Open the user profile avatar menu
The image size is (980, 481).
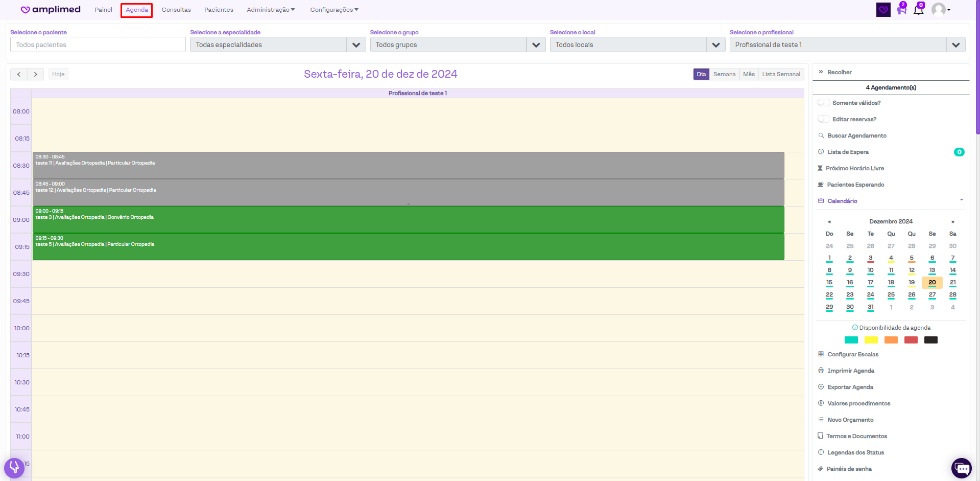(940, 10)
